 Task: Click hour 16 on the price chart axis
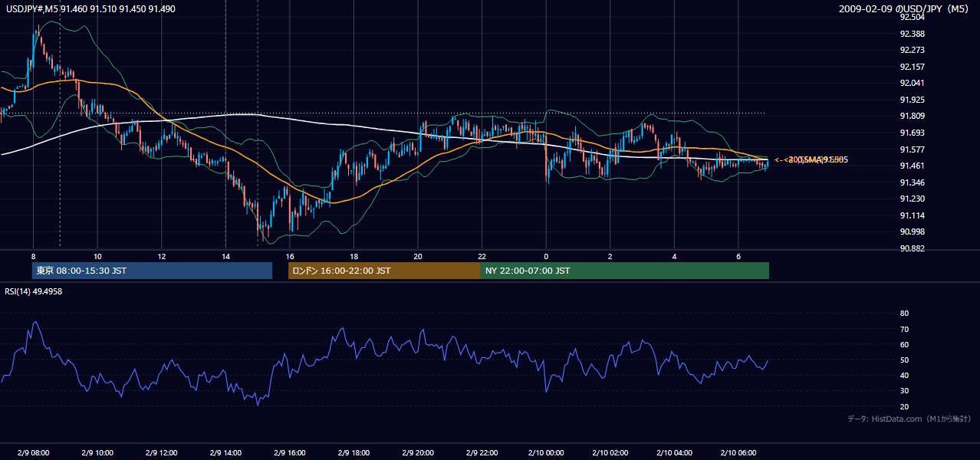click(x=290, y=256)
